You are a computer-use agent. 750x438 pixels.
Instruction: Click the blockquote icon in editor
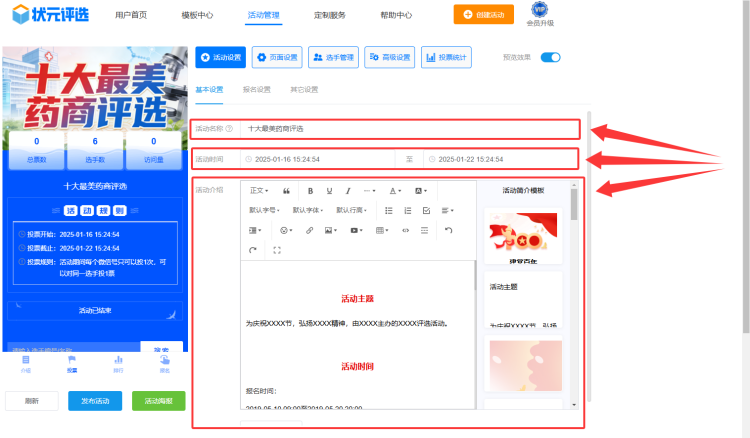click(x=286, y=191)
